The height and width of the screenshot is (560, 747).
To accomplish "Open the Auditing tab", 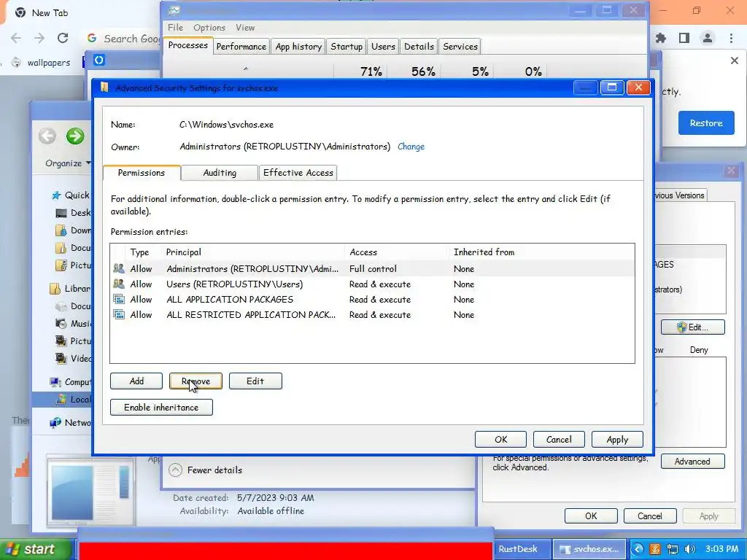I will pyautogui.click(x=220, y=172).
